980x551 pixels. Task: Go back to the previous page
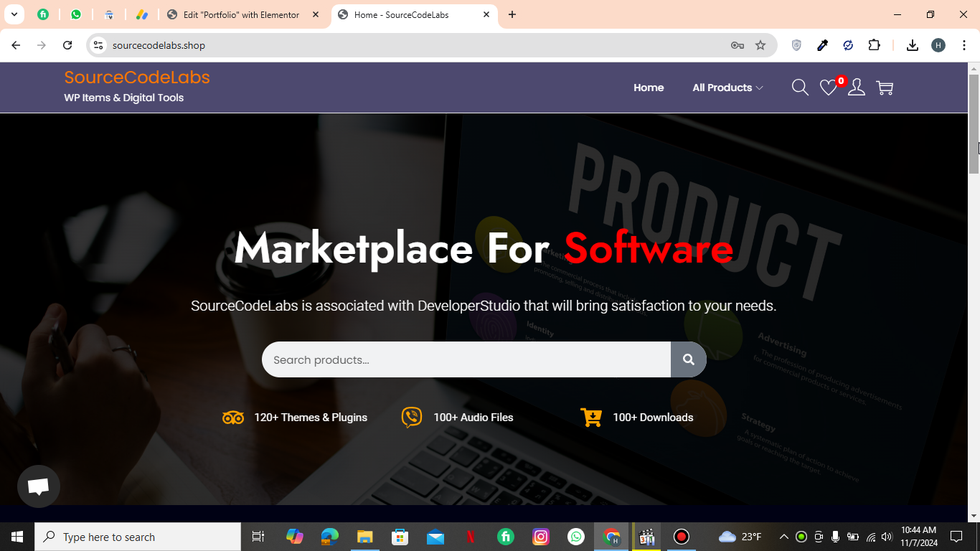point(16,45)
